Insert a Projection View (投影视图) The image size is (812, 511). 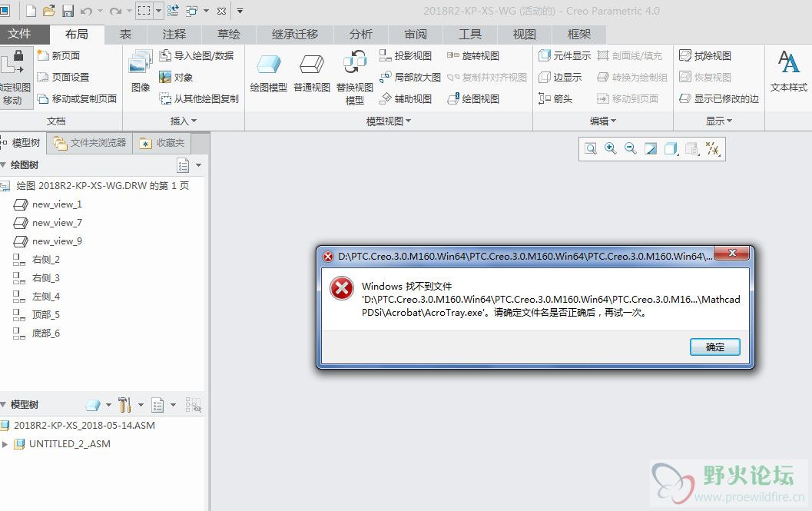pos(406,55)
